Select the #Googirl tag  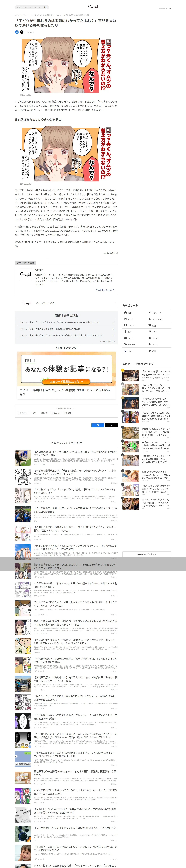pyautogui.click(x=56, y=413)
